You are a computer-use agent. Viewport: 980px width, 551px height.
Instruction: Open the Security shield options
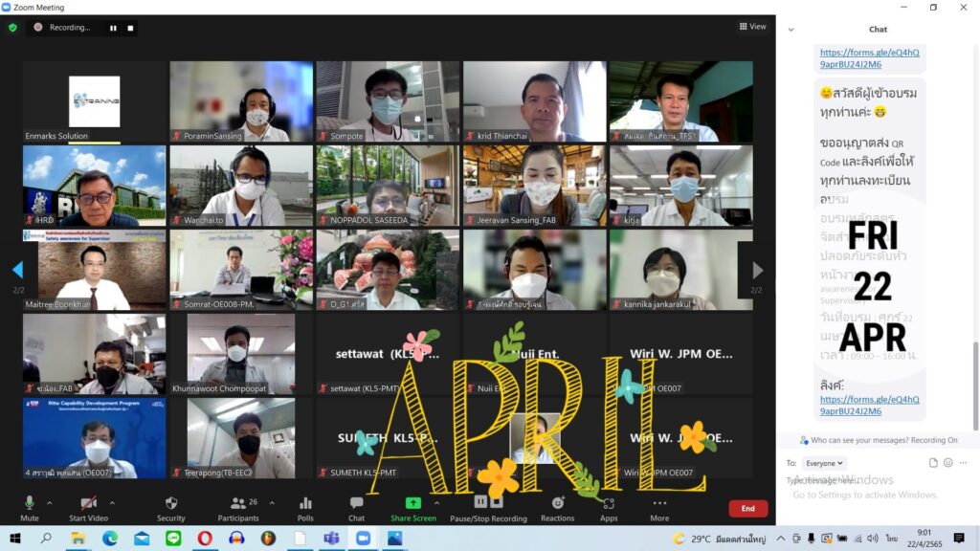click(170, 509)
